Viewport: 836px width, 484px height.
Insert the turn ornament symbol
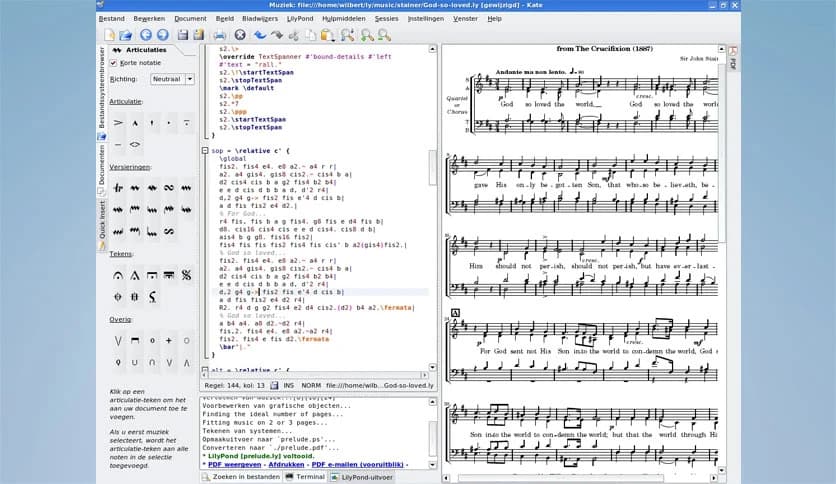click(169, 188)
